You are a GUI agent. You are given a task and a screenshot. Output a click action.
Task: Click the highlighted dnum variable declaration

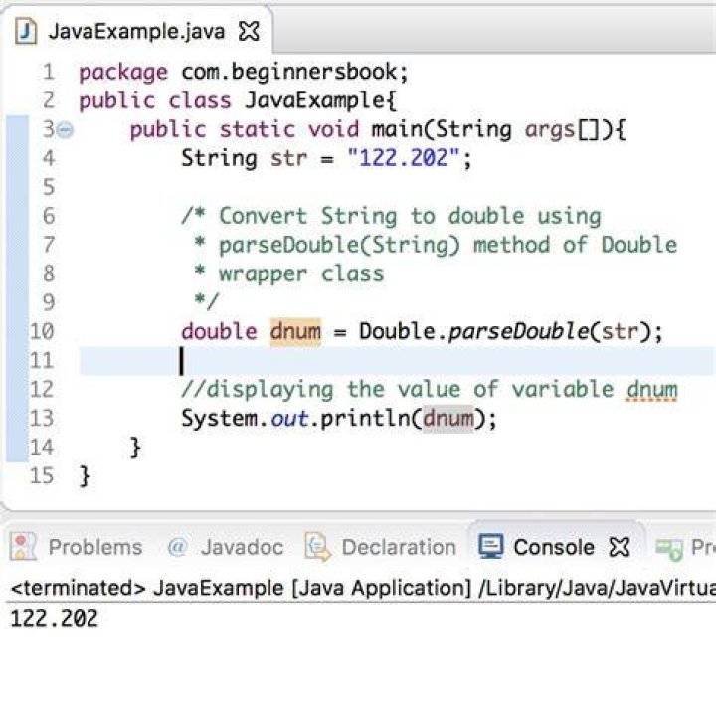click(x=295, y=331)
